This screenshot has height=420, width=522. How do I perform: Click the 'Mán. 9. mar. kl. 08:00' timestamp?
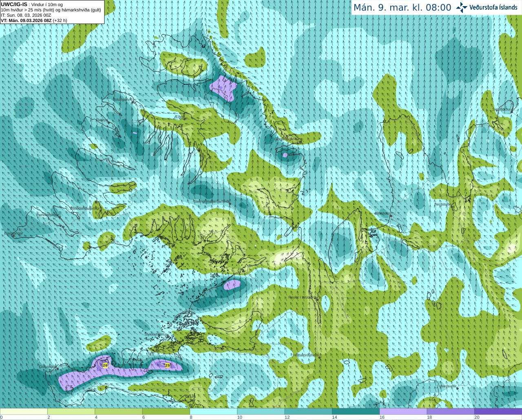[x=402, y=8]
